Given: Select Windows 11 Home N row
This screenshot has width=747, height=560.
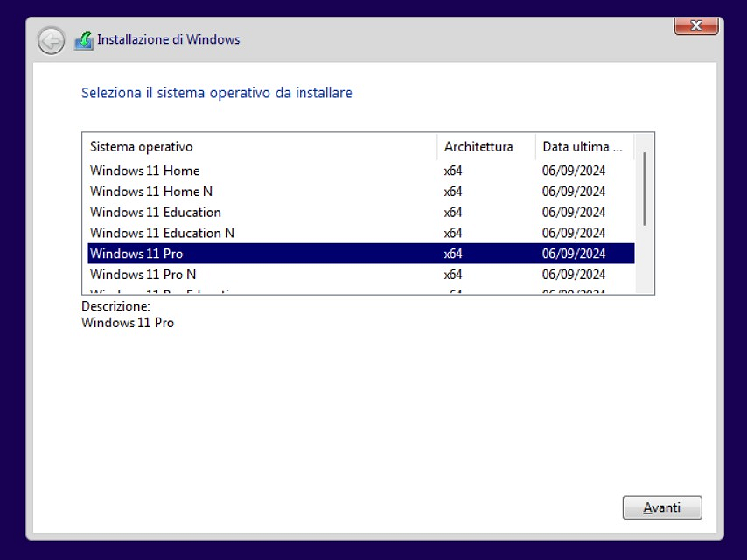Looking at the screenshot, I should (x=361, y=192).
